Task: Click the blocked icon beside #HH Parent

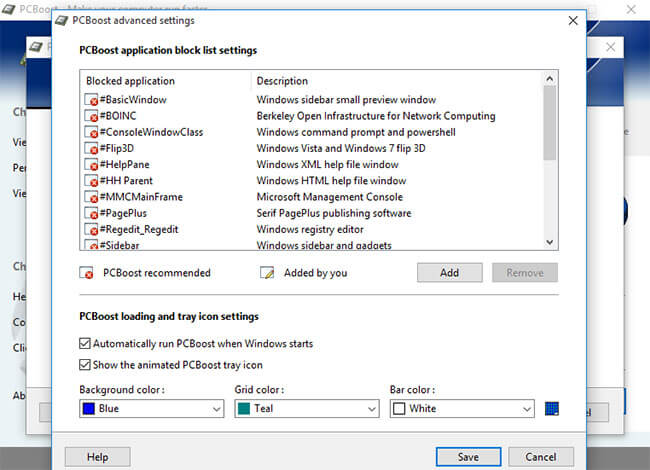Action: [x=91, y=181]
